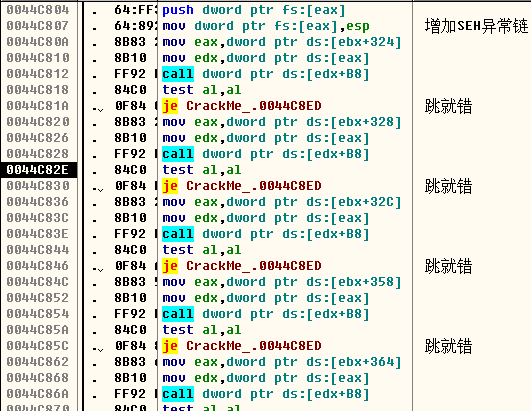Select 'test al,al' on the 0044C818 row
Image resolution: width=531 pixels, height=411 pixels.
pyautogui.click(x=202, y=90)
